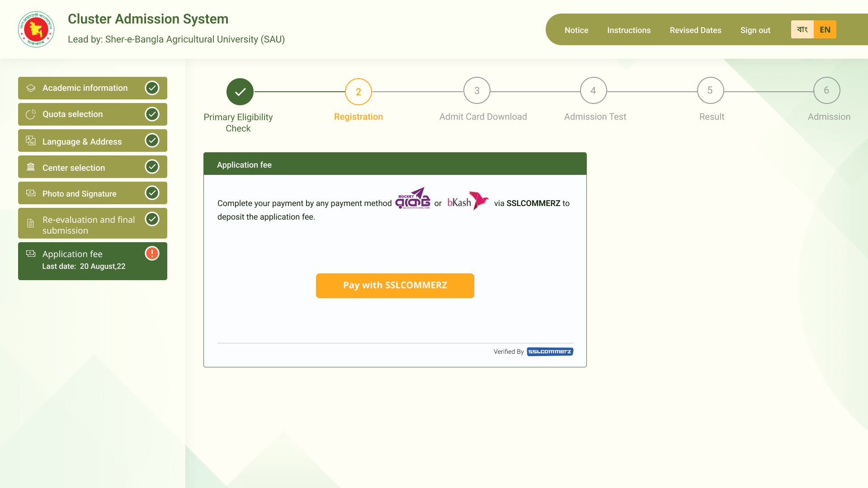The image size is (868, 488).
Task: Open the Instructions page
Action: pos(628,30)
